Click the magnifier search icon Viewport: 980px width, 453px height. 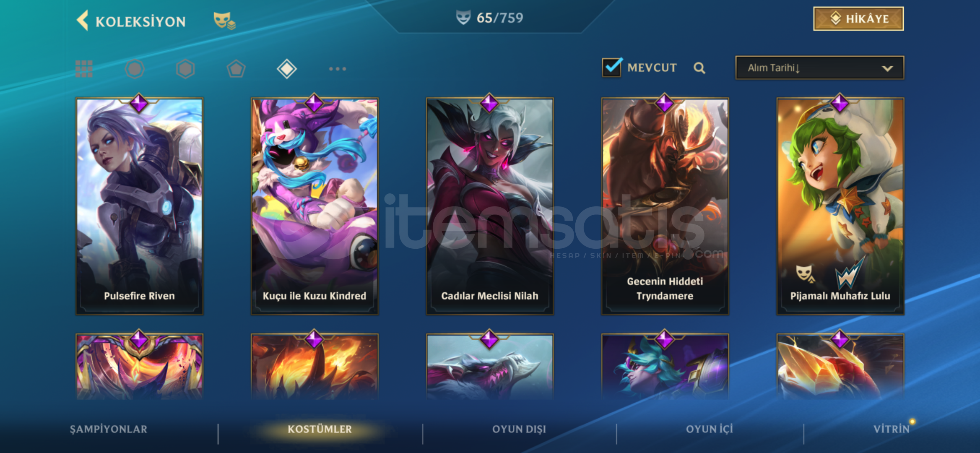click(x=699, y=68)
